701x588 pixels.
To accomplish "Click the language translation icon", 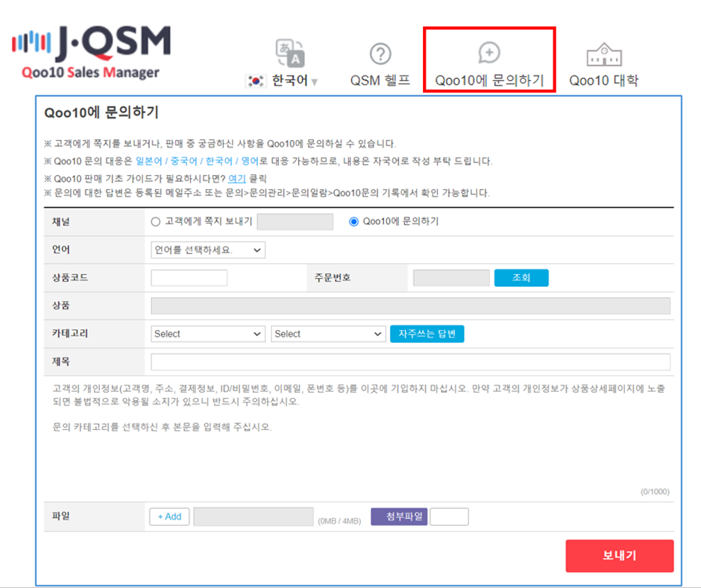I will 290,54.
